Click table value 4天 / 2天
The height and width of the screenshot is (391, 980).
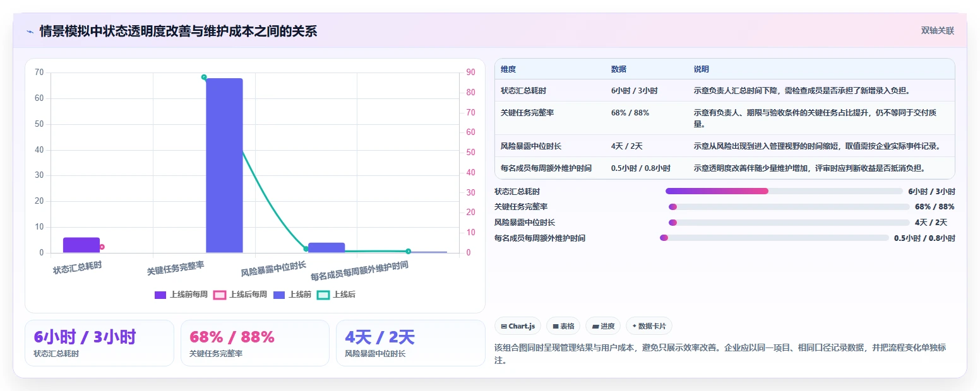click(x=627, y=146)
